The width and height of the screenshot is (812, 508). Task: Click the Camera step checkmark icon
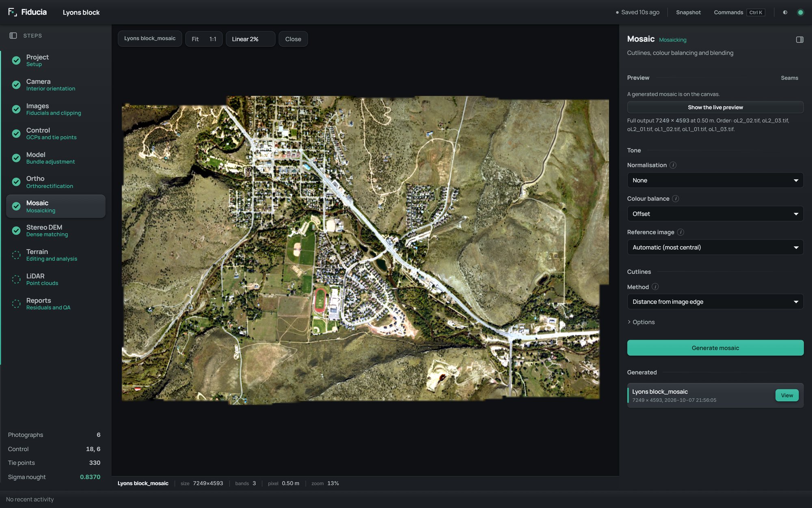[16, 85]
